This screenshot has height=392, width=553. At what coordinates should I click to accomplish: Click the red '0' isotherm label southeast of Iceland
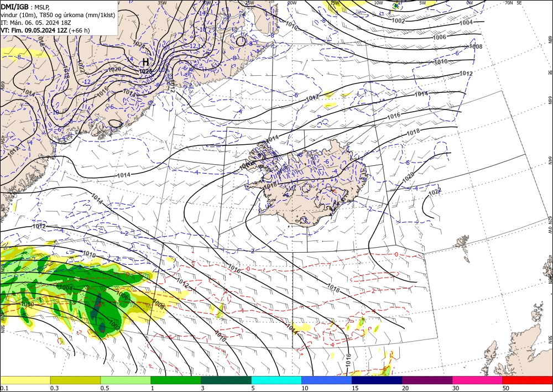pyautogui.click(x=396, y=254)
